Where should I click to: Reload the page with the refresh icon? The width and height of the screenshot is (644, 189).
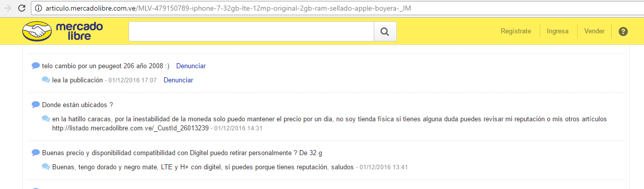point(22,8)
